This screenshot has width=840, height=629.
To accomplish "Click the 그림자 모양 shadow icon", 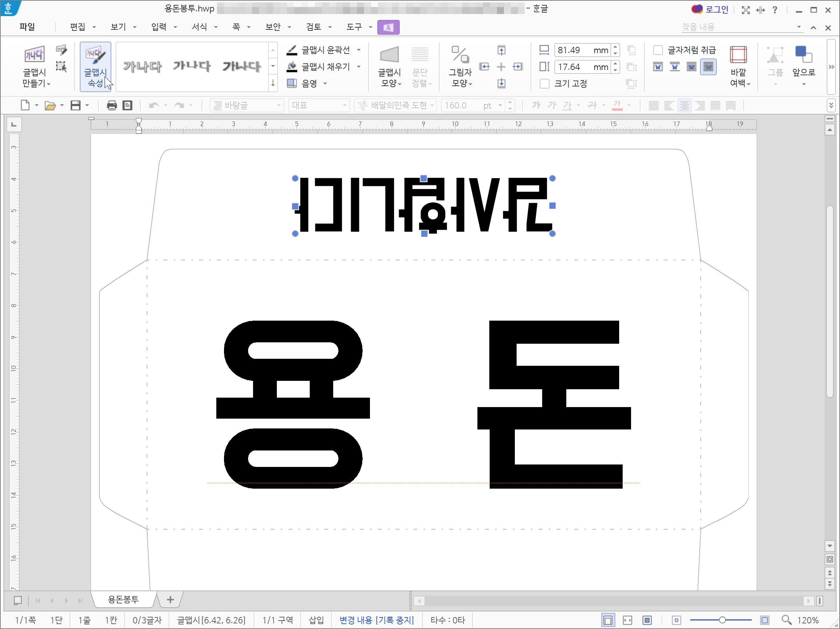I will [x=460, y=55].
